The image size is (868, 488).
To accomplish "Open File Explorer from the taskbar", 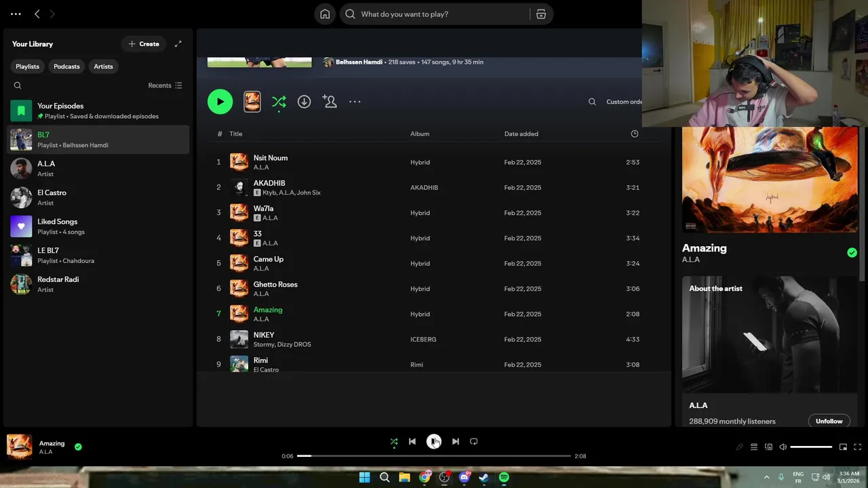I will pos(404,477).
